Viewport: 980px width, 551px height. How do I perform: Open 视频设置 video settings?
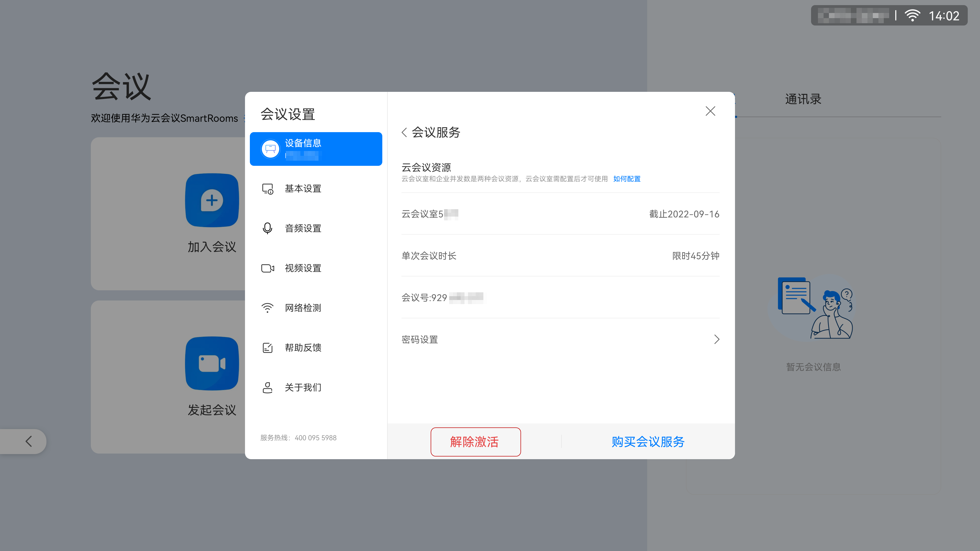(316, 268)
